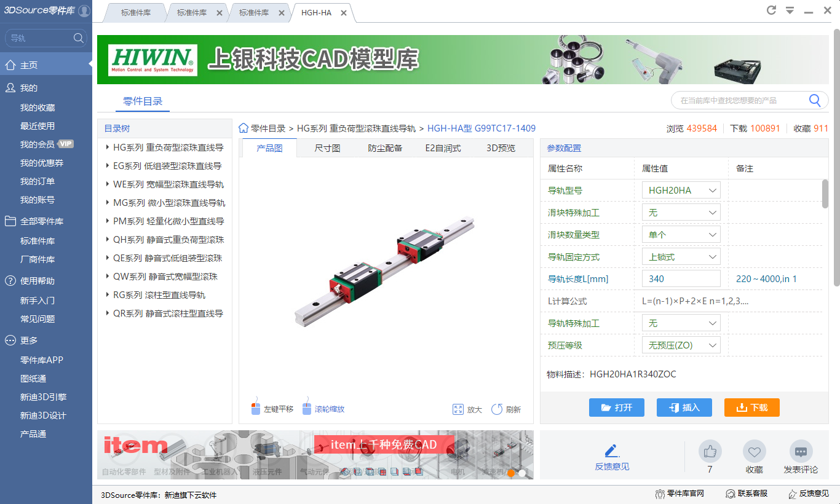Switch to the 防尘配备 tab
The height and width of the screenshot is (504, 840).
click(x=385, y=148)
